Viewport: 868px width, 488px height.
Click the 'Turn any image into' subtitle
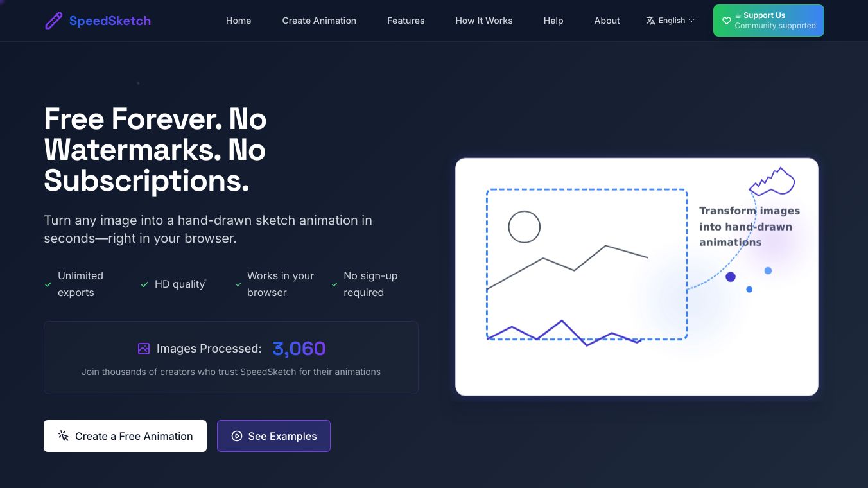(x=208, y=229)
